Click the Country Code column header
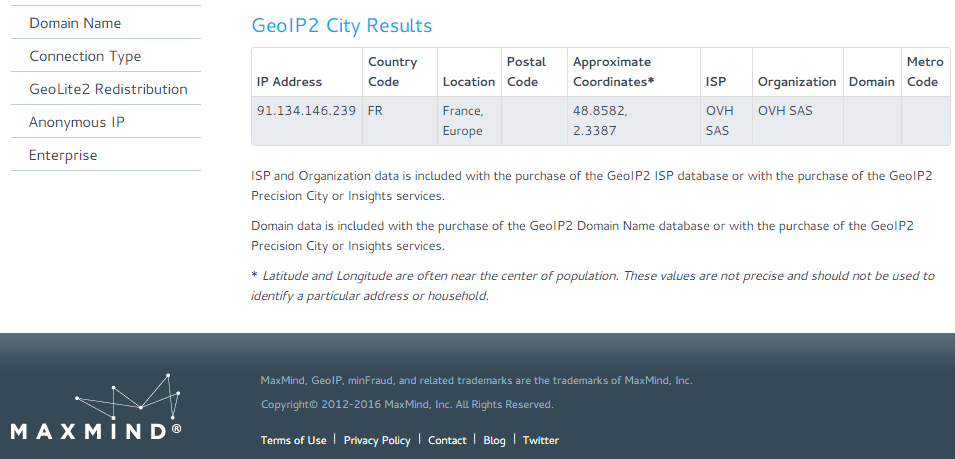The image size is (955, 459). pos(400,72)
